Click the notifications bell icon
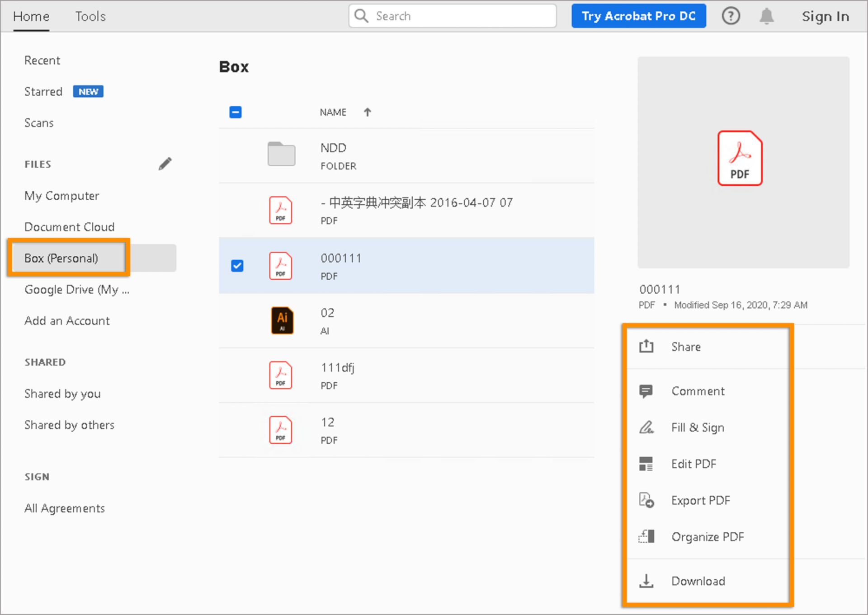The width and height of the screenshot is (868, 615). (766, 16)
